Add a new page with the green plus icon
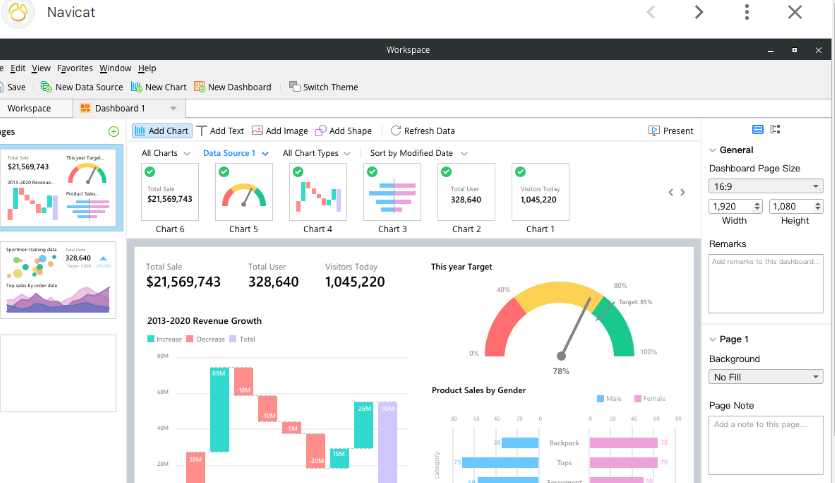The width and height of the screenshot is (835, 483). (x=113, y=131)
